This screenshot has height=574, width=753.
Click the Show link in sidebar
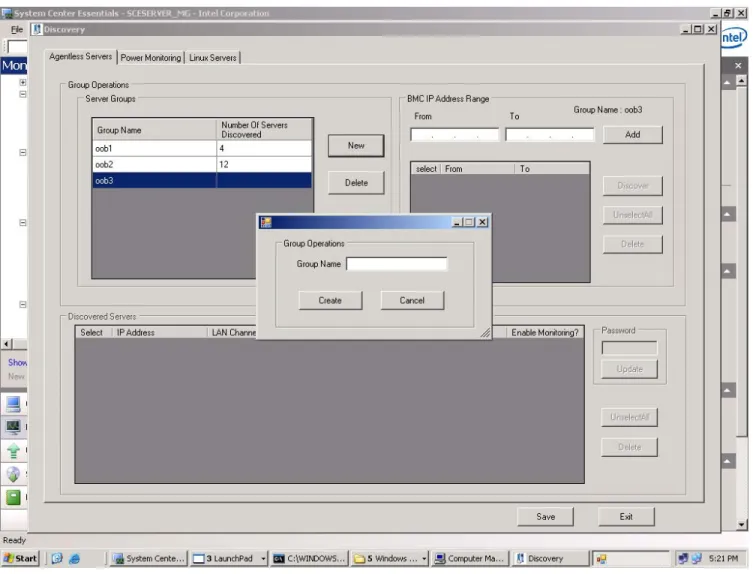tap(17, 363)
